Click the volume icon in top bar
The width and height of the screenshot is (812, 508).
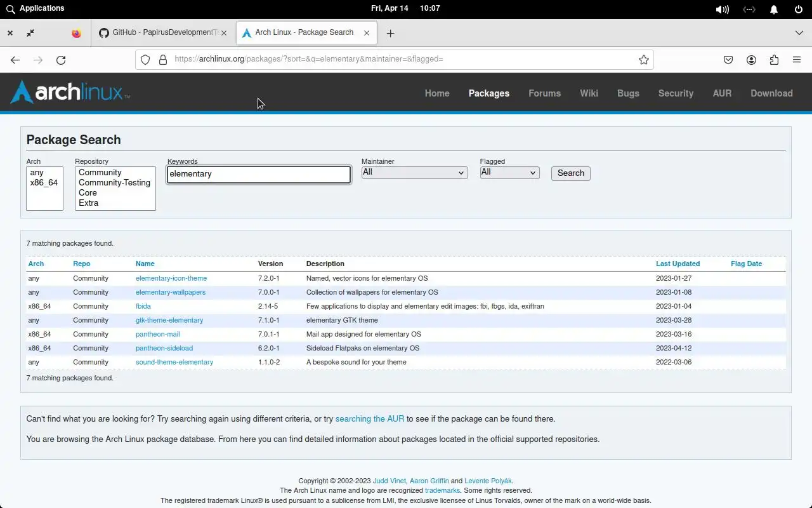tap(722, 10)
